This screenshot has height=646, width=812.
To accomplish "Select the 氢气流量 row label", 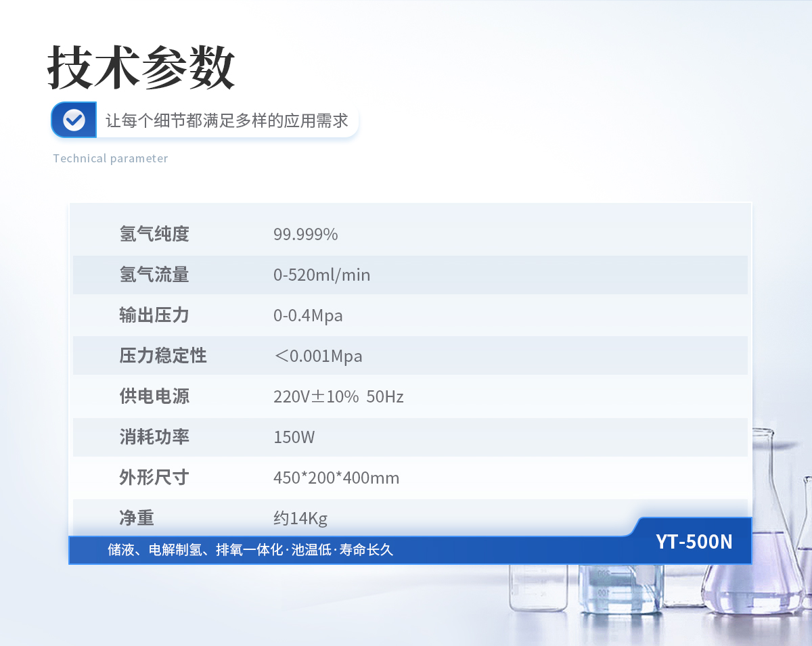I will click(154, 275).
